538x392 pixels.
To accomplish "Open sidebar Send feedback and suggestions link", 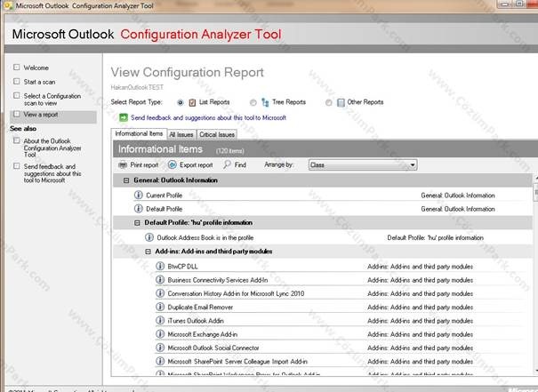I will pos(52,173).
